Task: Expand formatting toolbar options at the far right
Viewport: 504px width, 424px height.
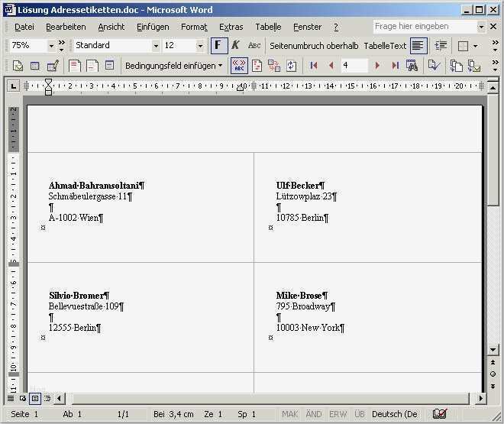Action: coord(496,46)
